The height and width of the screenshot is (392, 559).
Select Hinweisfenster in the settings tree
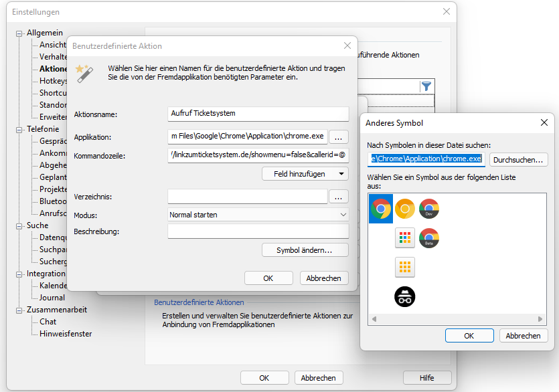point(66,334)
